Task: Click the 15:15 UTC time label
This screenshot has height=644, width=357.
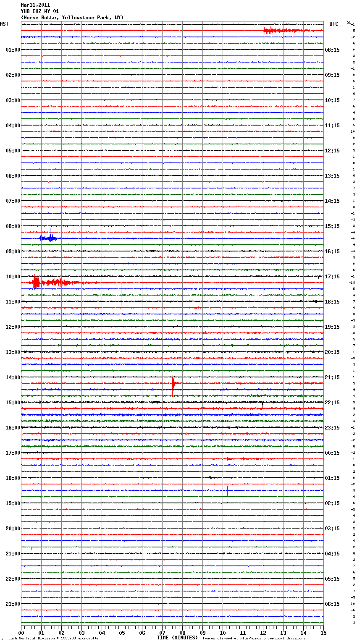Action: (332, 226)
